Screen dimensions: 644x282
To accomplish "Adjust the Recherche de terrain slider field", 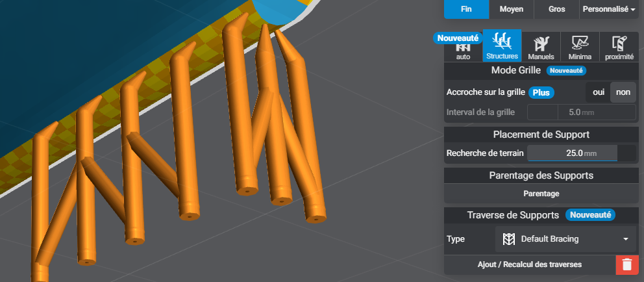I will pos(582,153).
